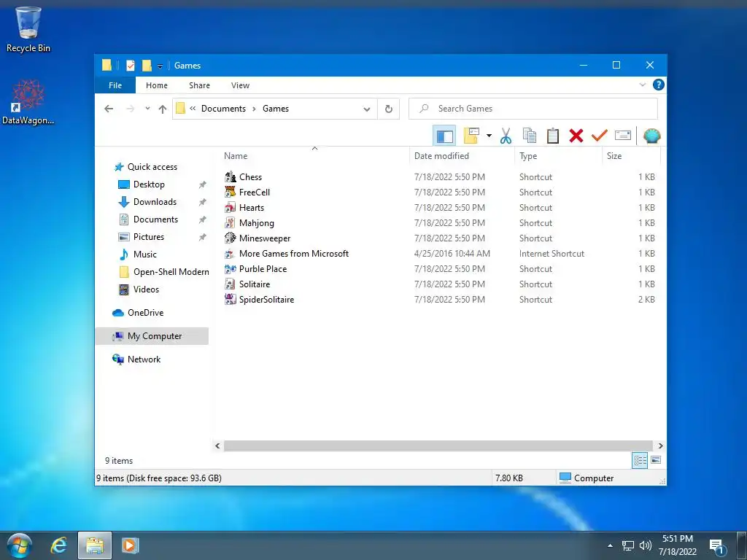This screenshot has width=747, height=560.
Task: Select the FreeCell shortcut
Action: [255, 192]
